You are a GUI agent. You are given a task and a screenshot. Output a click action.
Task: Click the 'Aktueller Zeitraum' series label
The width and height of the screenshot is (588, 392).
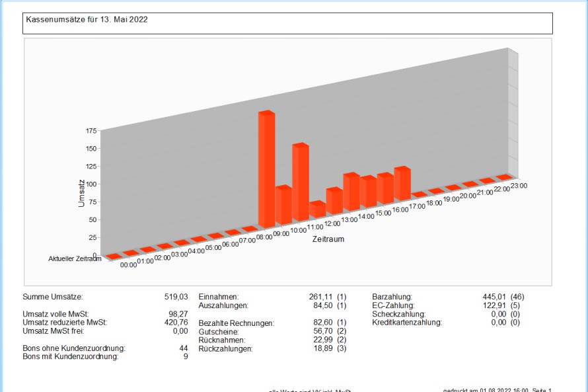pyautogui.click(x=75, y=259)
